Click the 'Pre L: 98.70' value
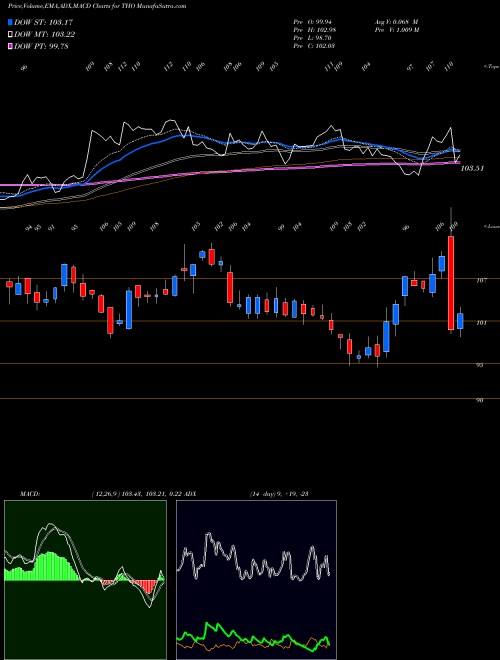Image resolution: width=500 pixels, height=660 pixels. [314, 38]
